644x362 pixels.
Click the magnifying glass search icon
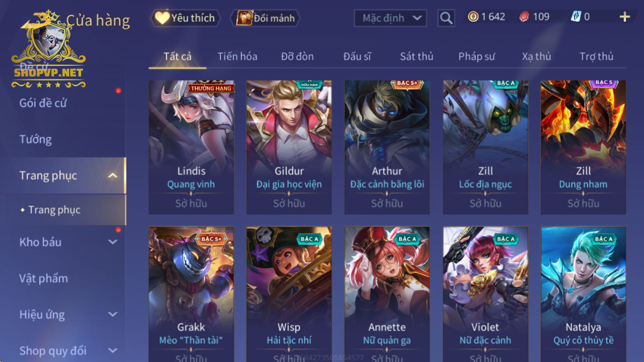[x=446, y=18]
